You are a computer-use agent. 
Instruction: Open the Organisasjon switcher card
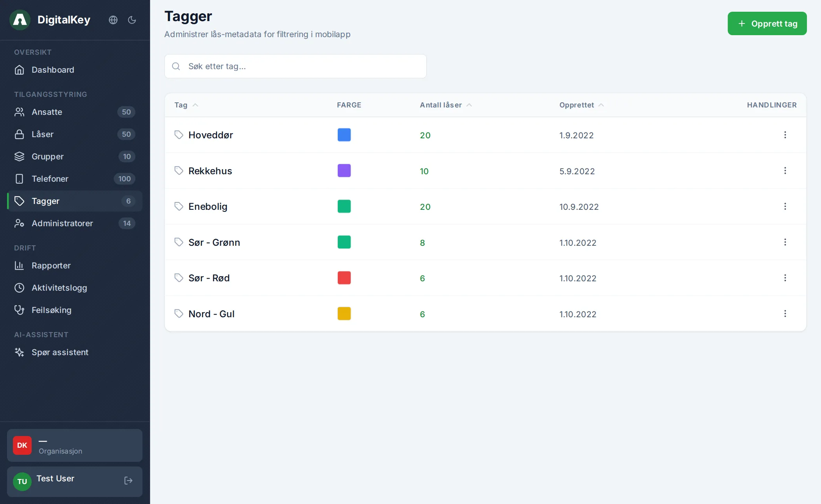(75, 446)
